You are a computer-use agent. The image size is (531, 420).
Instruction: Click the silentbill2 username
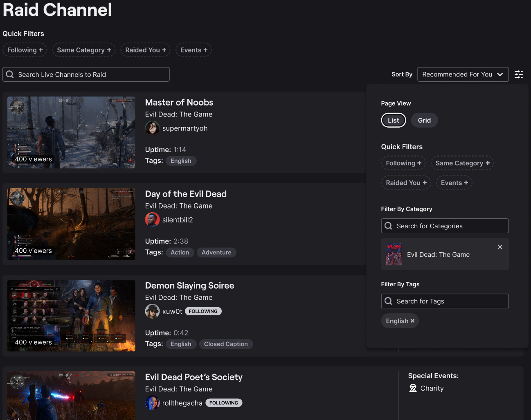tap(178, 220)
